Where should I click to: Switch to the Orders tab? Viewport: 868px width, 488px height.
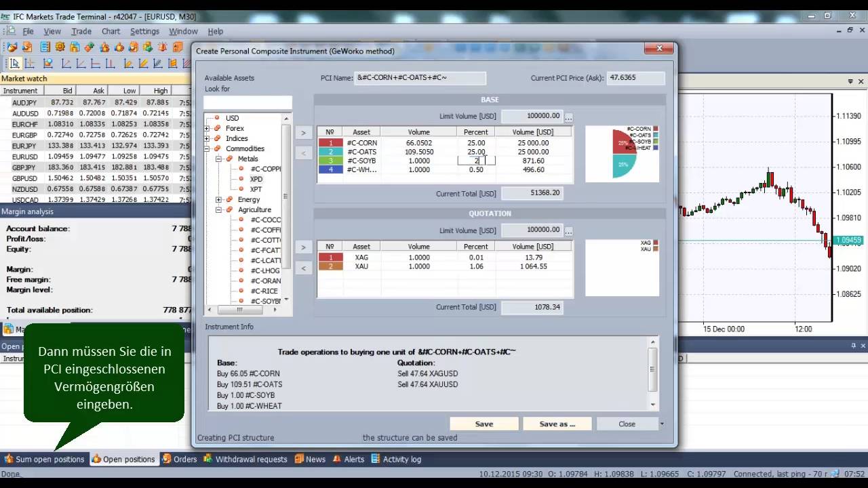180,459
